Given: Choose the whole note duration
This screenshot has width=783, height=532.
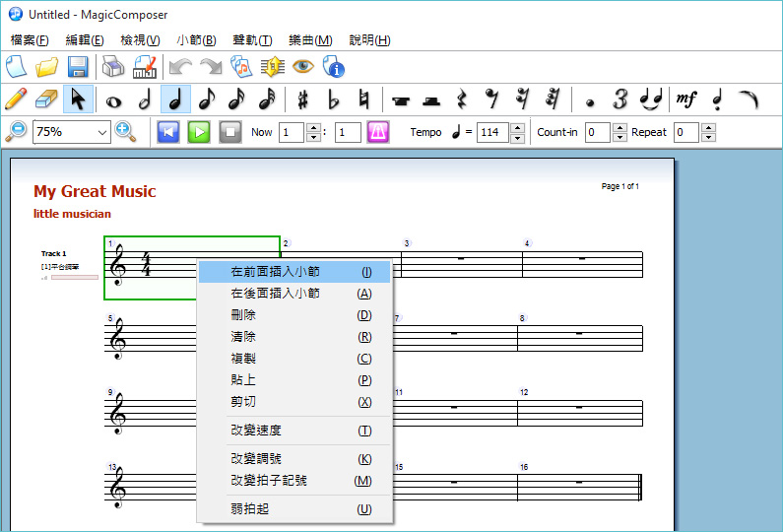Looking at the screenshot, I should [113, 100].
